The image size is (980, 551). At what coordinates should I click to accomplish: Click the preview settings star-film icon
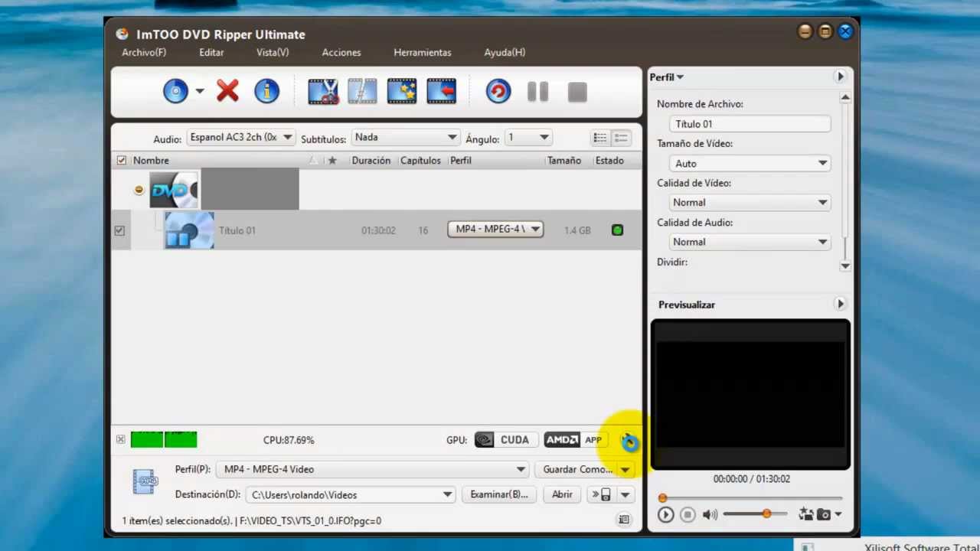click(x=805, y=514)
